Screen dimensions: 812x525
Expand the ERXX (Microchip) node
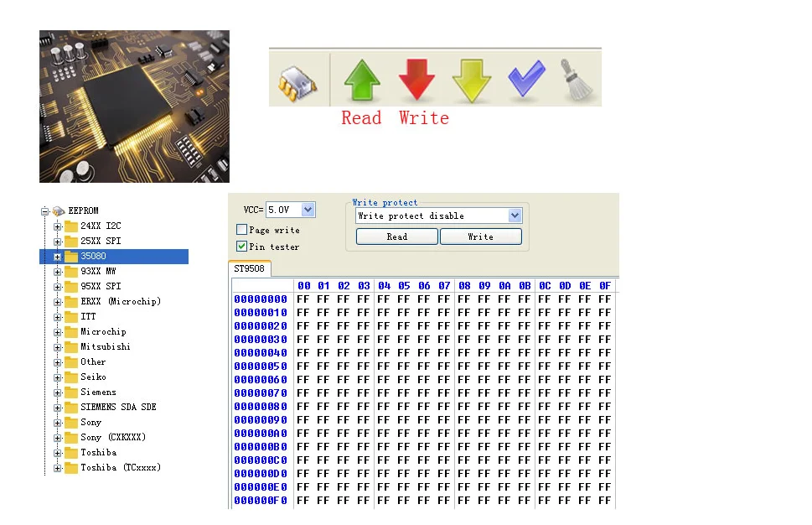coord(58,302)
